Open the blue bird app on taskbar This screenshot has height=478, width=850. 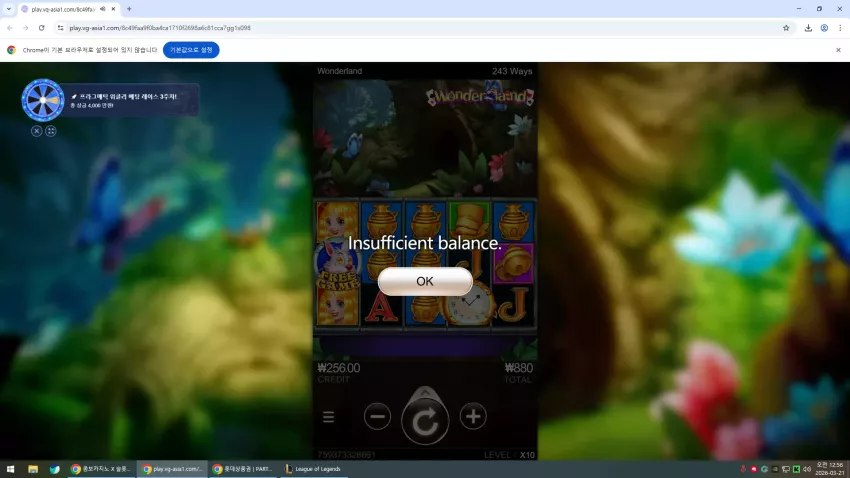pyautogui.click(x=55, y=469)
